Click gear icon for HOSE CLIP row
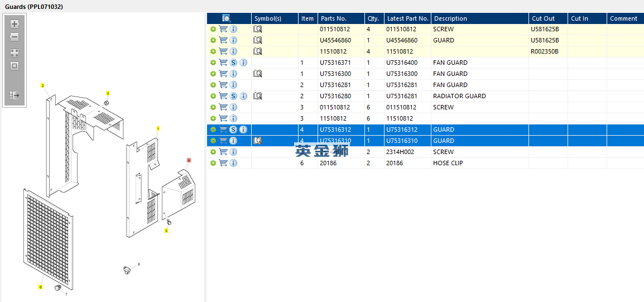The height and width of the screenshot is (302, 644). 213,163
